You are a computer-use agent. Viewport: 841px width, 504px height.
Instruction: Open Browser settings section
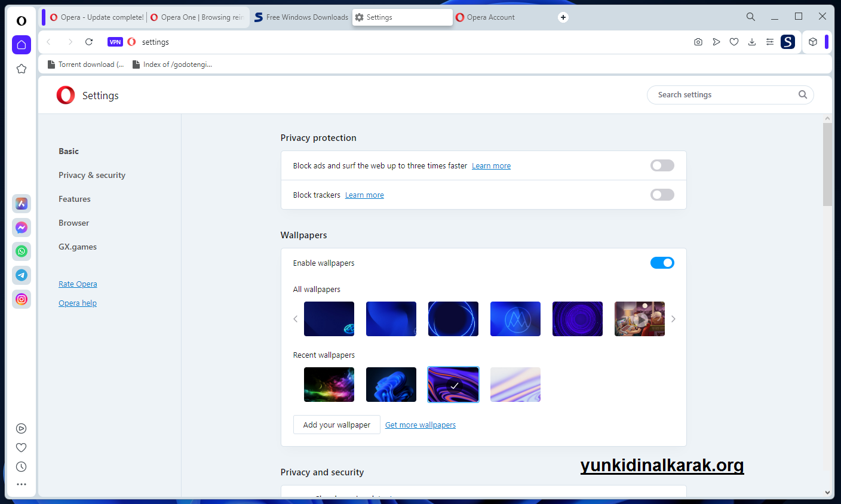point(73,223)
